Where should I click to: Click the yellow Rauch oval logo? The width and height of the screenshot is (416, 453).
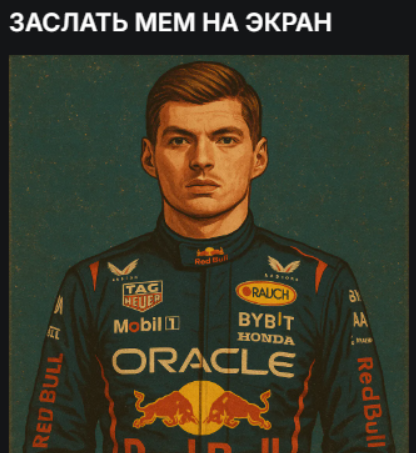tap(266, 293)
